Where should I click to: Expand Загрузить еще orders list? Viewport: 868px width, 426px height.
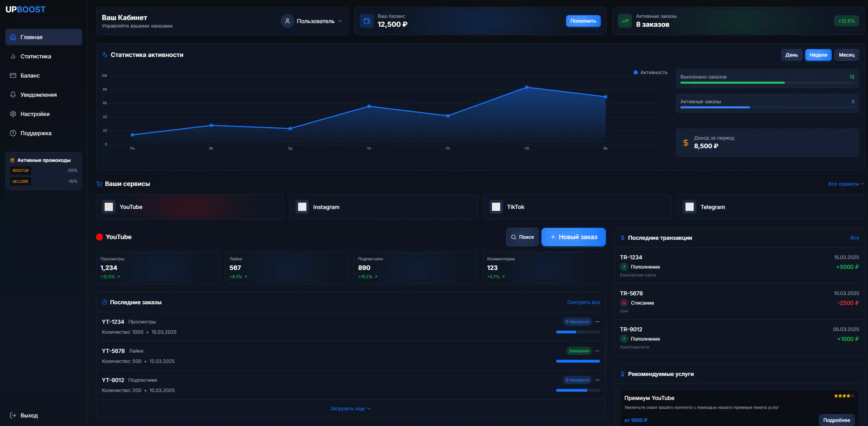coord(350,409)
